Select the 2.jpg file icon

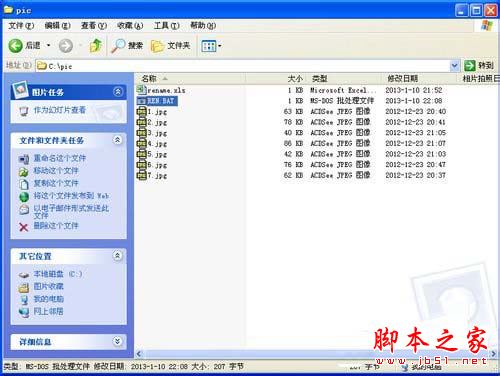(x=142, y=122)
